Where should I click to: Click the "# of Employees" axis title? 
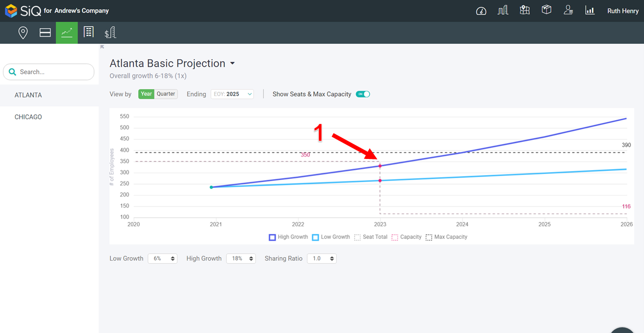click(112, 167)
